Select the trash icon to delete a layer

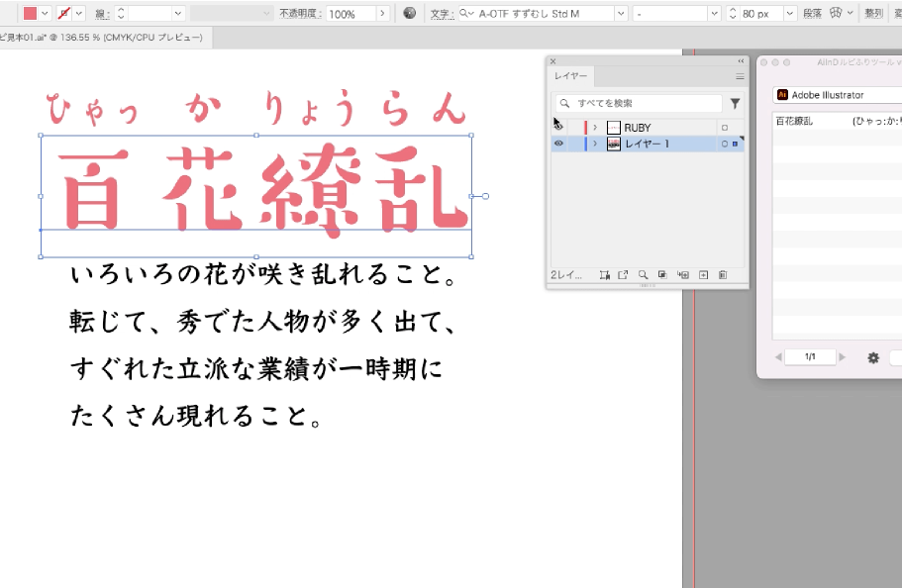pyautogui.click(x=724, y=274)
